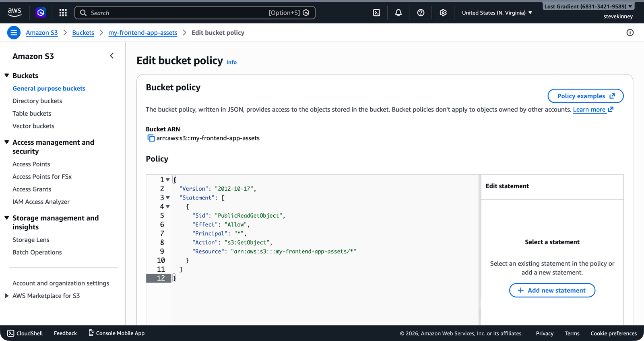Viewport: 644px width, 341px height.
Task: Fold code at line 1
Action: 168,180
